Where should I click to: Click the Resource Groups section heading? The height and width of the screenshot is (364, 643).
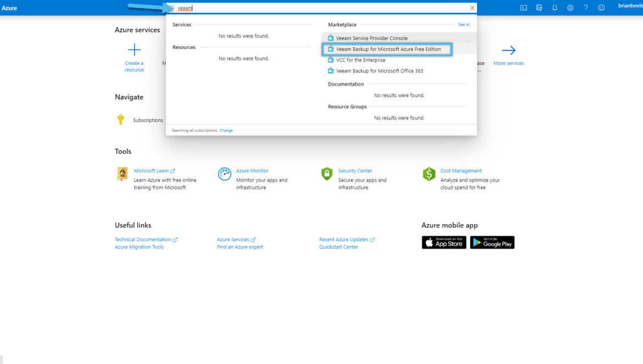point(347,107)
